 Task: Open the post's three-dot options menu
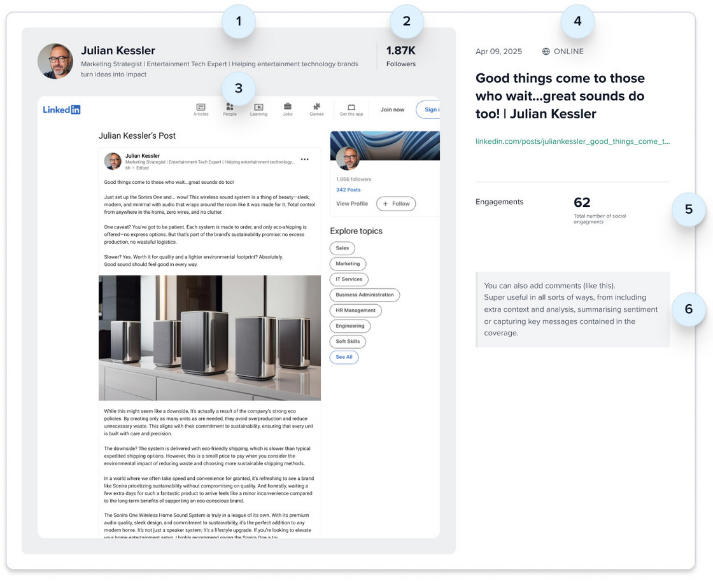(305, 159)
